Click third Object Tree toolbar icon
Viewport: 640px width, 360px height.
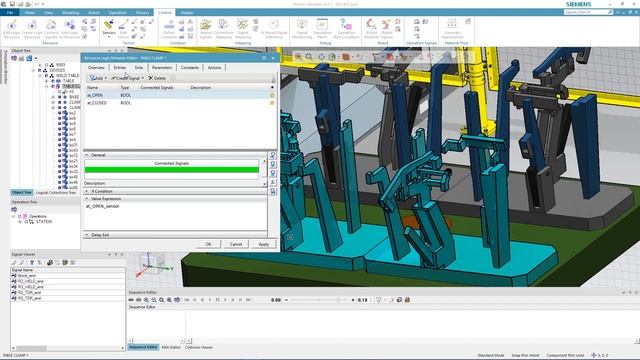[29, 58]
